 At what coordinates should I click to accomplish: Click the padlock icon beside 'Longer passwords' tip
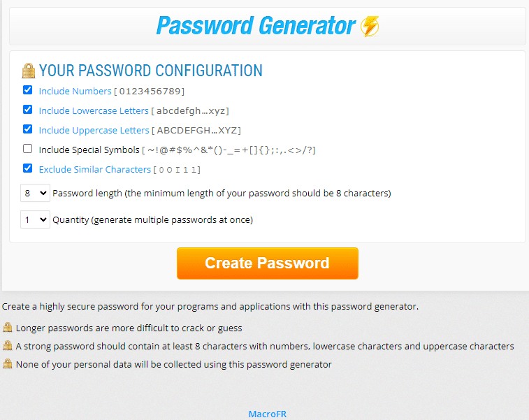8,328
